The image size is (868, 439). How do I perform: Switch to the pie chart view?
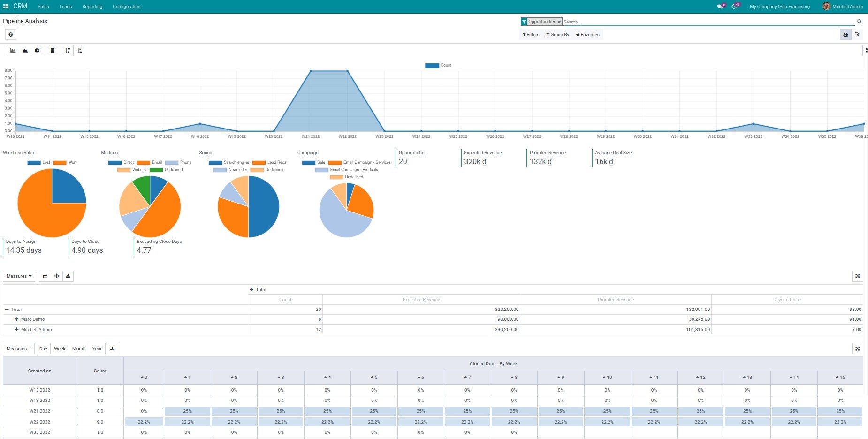[37, 50]
